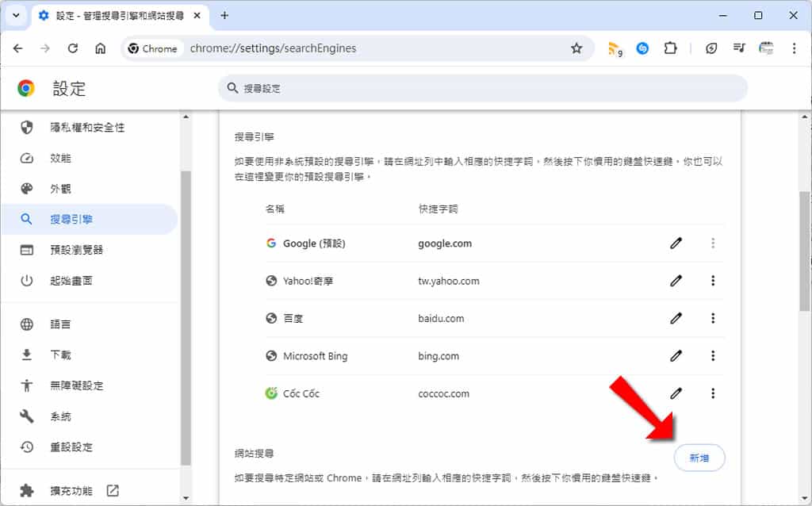Click the 快捷字詞 column header

pos(438,209)
